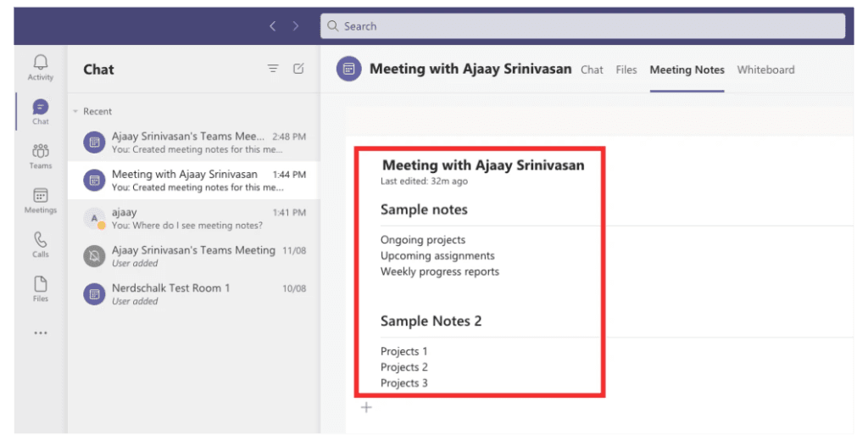Switch to the Chat tab
This screenshot has height=441, width=868.
click(x=592, y=70)
